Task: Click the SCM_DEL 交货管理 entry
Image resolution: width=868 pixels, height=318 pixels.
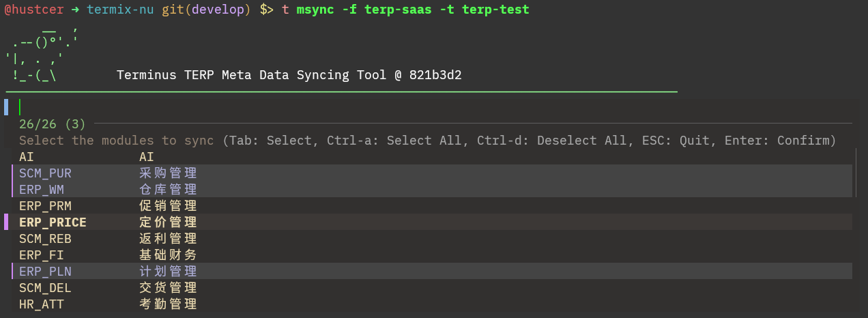Action: click(x=108, y=287)
